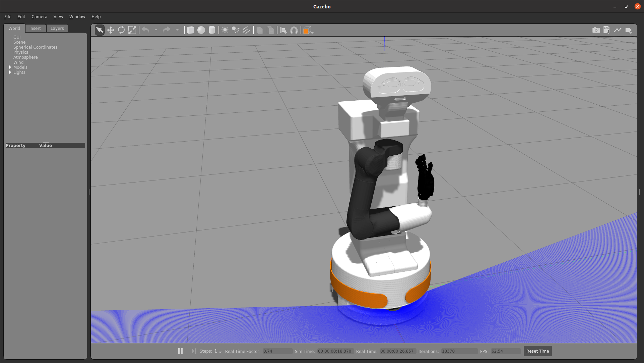The width and height of the screenshot is (644, 363).
Task: Select Spherical Coordinates tree item
Action: (35, 47)
